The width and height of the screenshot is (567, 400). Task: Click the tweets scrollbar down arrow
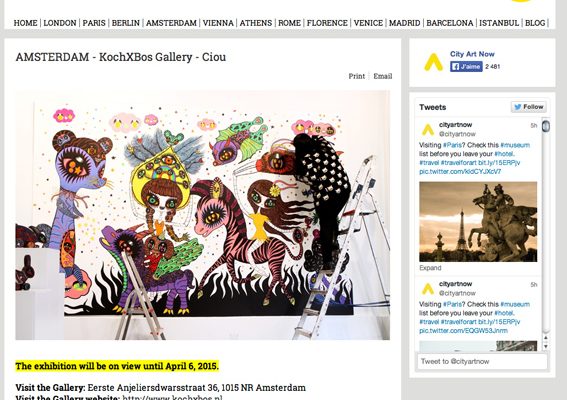546,346
